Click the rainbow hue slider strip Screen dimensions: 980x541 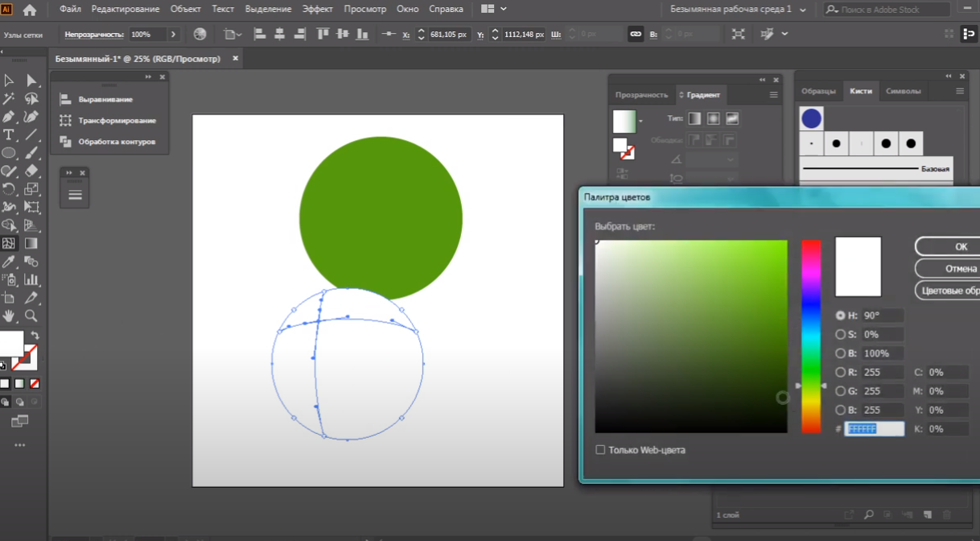pyautogui.click(x=811, y=336)
